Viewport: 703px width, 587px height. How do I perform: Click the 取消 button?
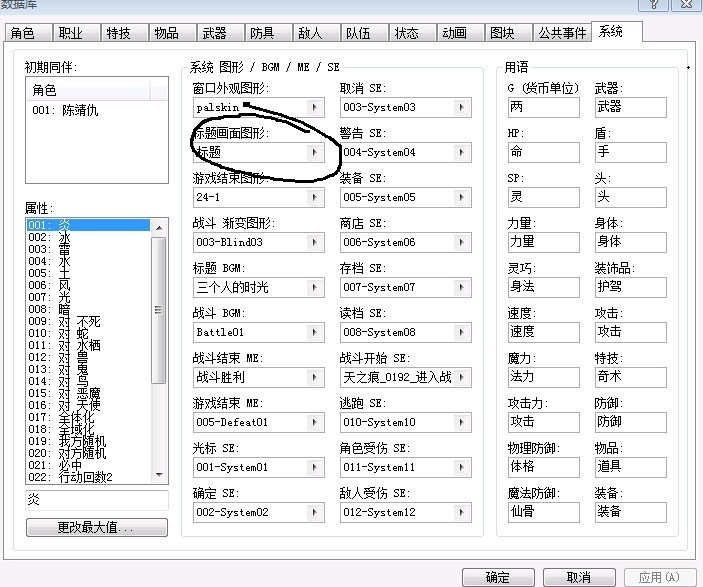point(579,577)
